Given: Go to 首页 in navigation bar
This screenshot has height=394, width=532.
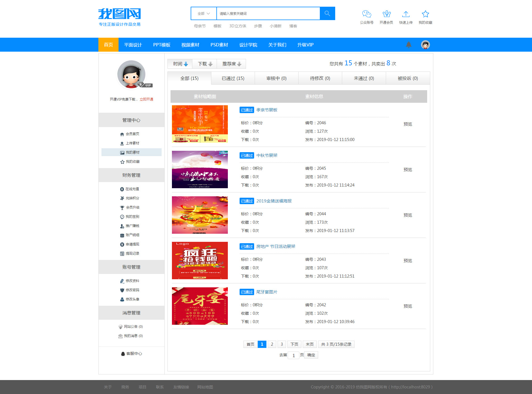Looking at the screenshot, I should [x=108, y=45].
